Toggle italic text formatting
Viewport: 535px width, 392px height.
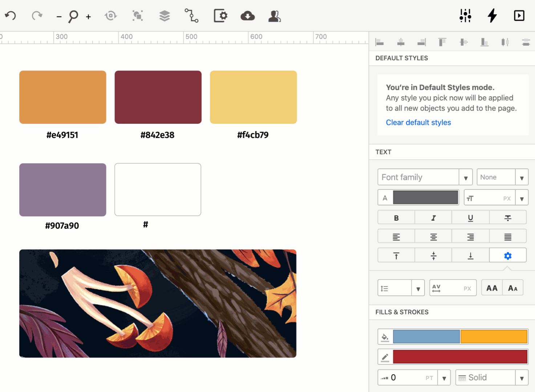pyautogui.click(x=433, y=218)
